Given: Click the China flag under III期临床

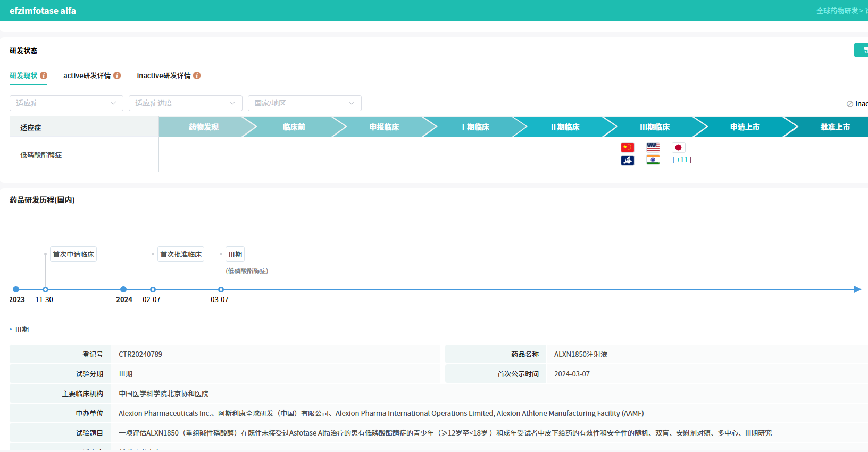Looking at the screenshot, I should pos(628,147).
